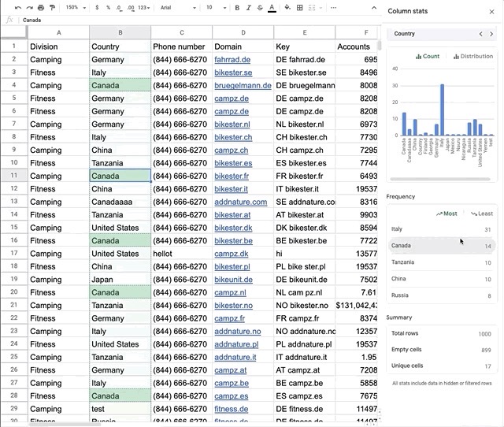Click the undo icon in toolbar
Screen dimensions: 504x427
coord(17,7)
